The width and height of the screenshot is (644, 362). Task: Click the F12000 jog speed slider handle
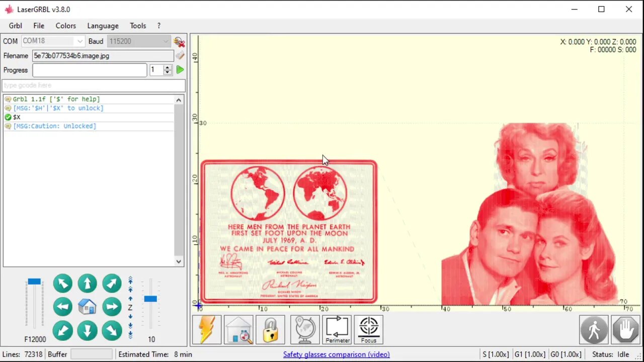(x=34, y=282)
